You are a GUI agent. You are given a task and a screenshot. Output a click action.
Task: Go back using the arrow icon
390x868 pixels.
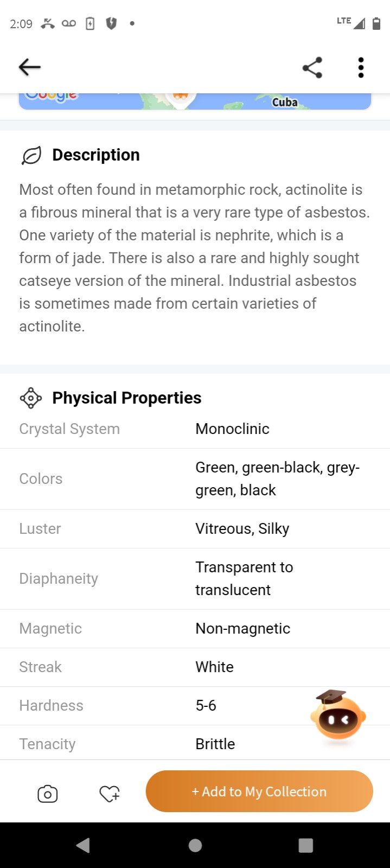[30, 67]
